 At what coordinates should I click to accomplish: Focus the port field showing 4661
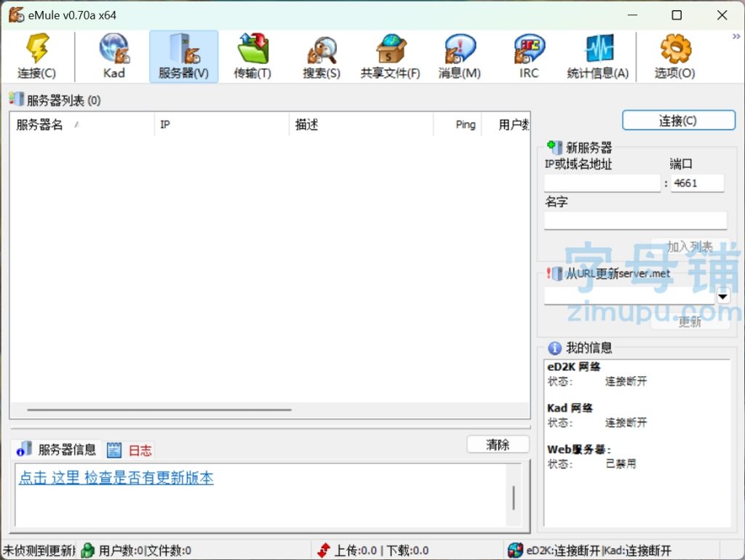(697, 183)
